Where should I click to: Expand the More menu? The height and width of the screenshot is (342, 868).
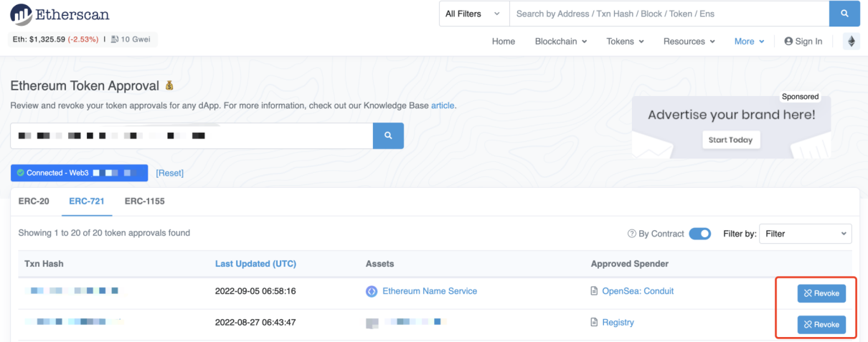coord(749,42)
